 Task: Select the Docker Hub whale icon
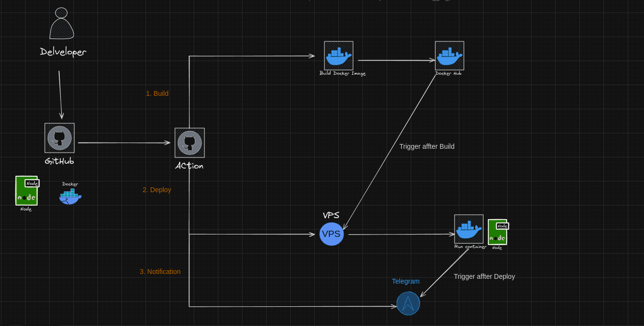click(449, 55)
